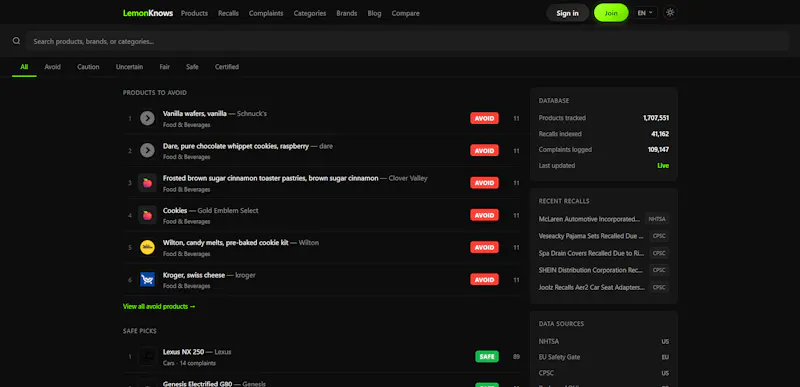Open Vanilla wafers, vanilla product
The image size is (800, 387).
pyautogui.click(x=195, y=113)
